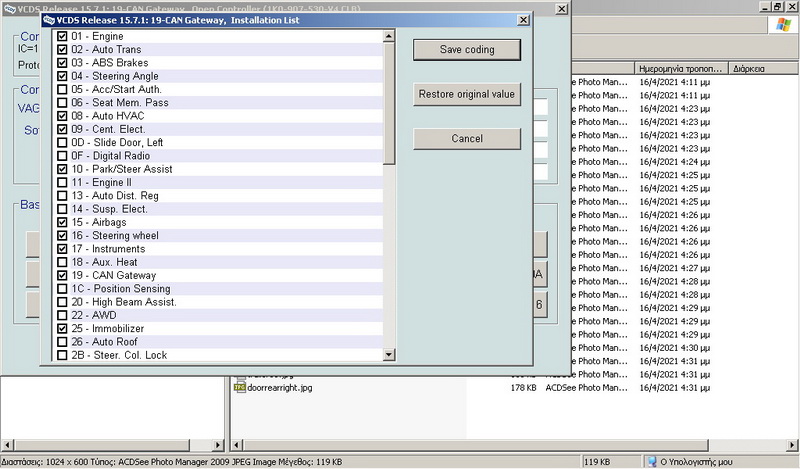Toggle the 09 - Cent. Elect. checkbox
This screenshot has height=469, width=800.
[x=62, y=129]
